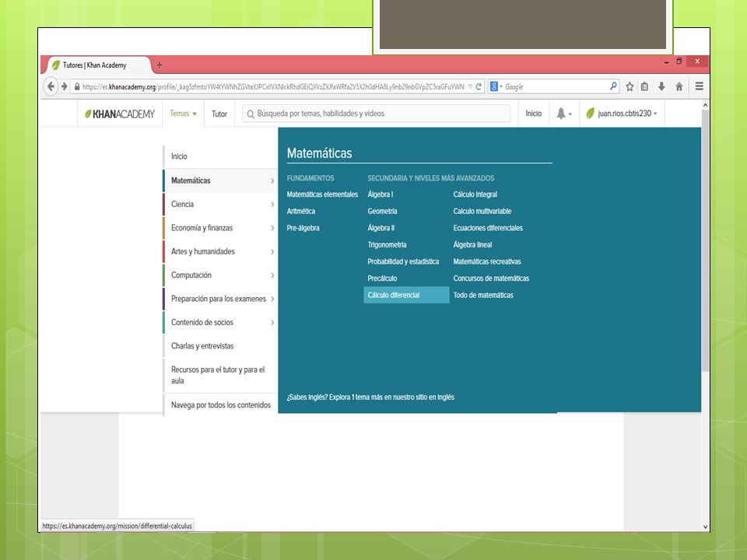The height and width of the screenshot is (560, 747).
Task: Reload the page with the refresh icon
Action: click(x=479, y=86)
